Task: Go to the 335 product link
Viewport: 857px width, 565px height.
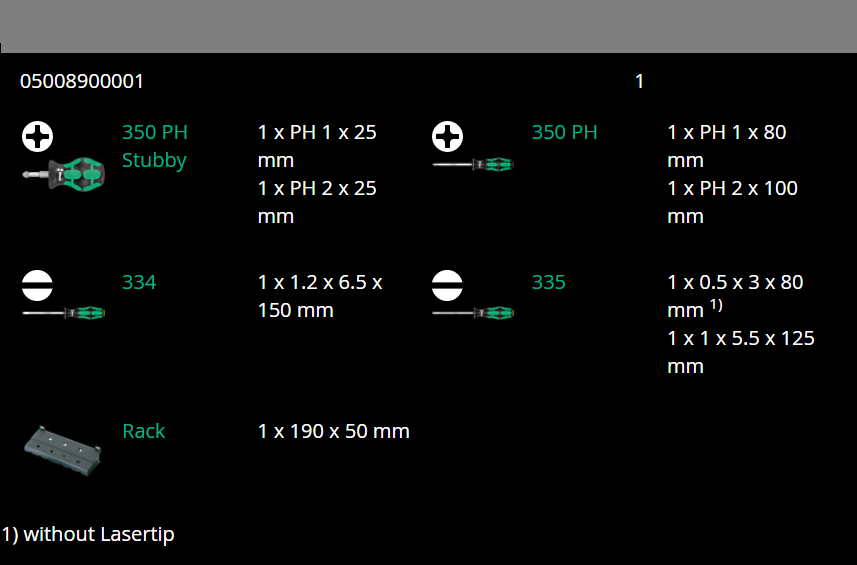Action: (548, 282)
